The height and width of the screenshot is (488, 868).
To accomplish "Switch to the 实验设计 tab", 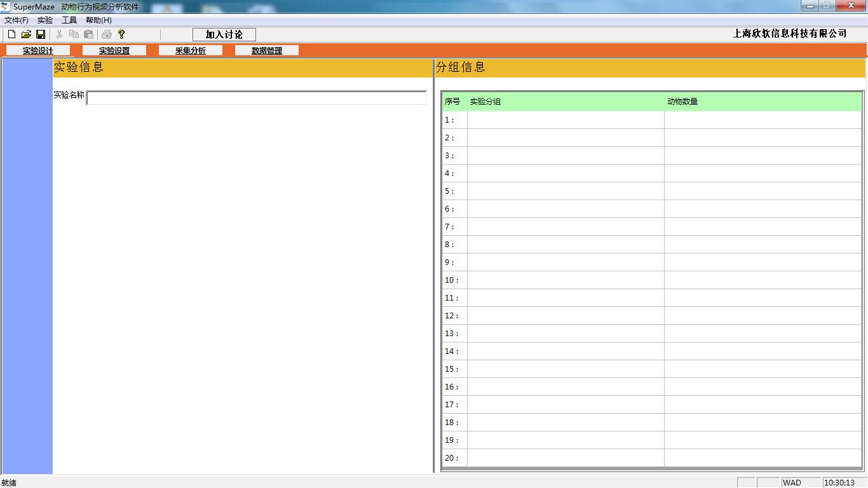I will (38, 50).
